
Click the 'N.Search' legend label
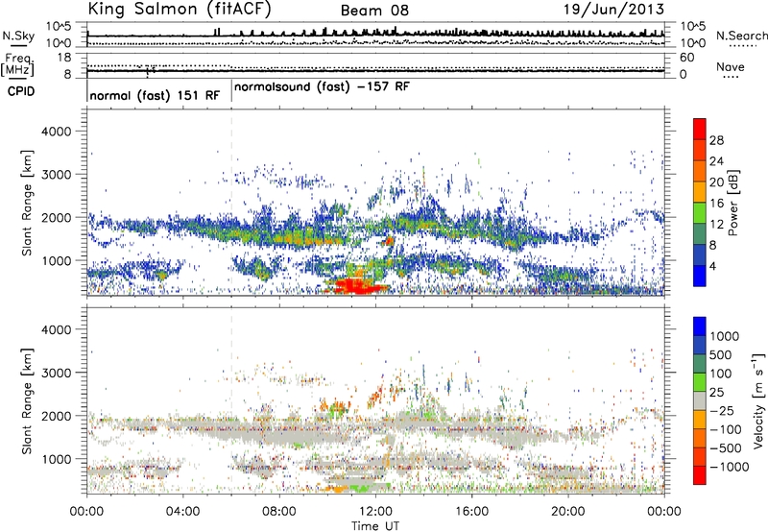click(741, 36)
